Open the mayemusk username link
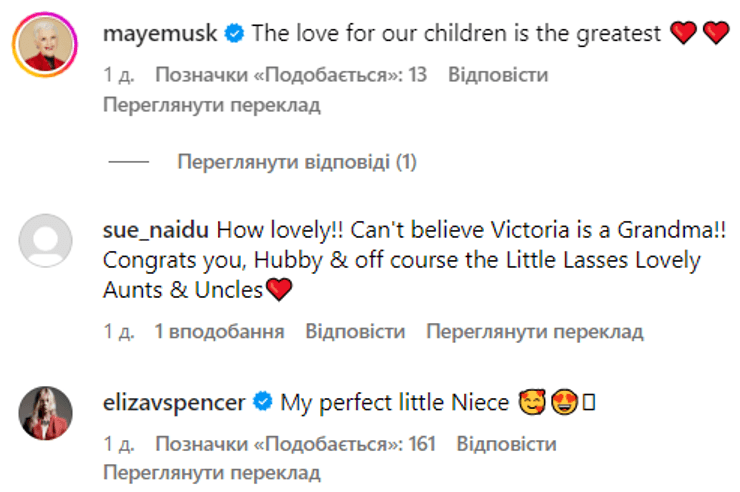The image size is (740, 492). click(162, 34)
